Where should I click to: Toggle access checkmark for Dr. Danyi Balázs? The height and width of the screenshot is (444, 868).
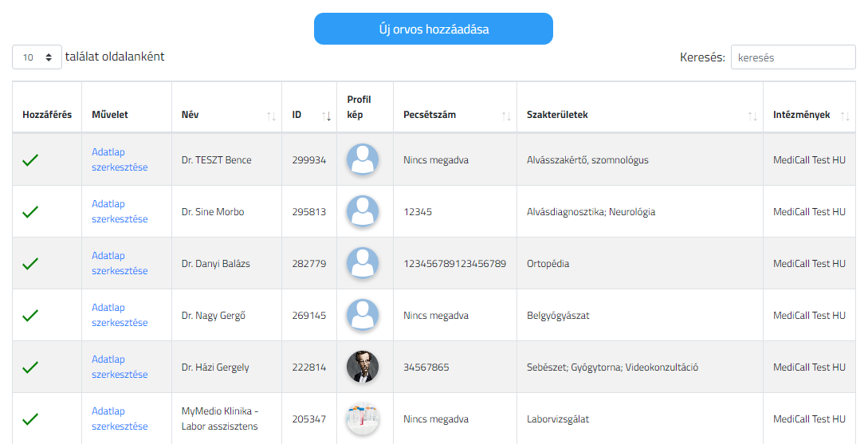[x=30, y=264]
